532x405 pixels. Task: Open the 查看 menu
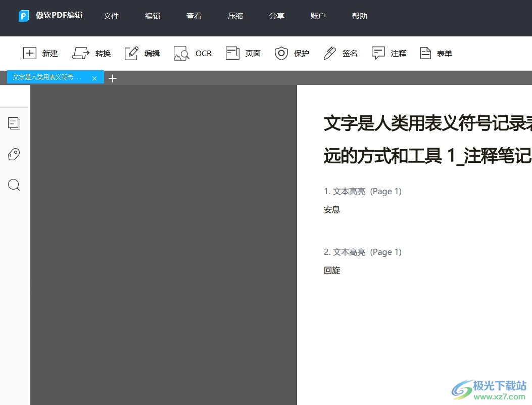pos(194,16)
